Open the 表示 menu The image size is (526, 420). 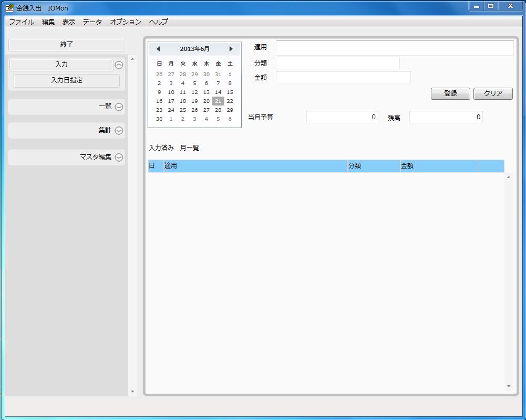point(69,22)
